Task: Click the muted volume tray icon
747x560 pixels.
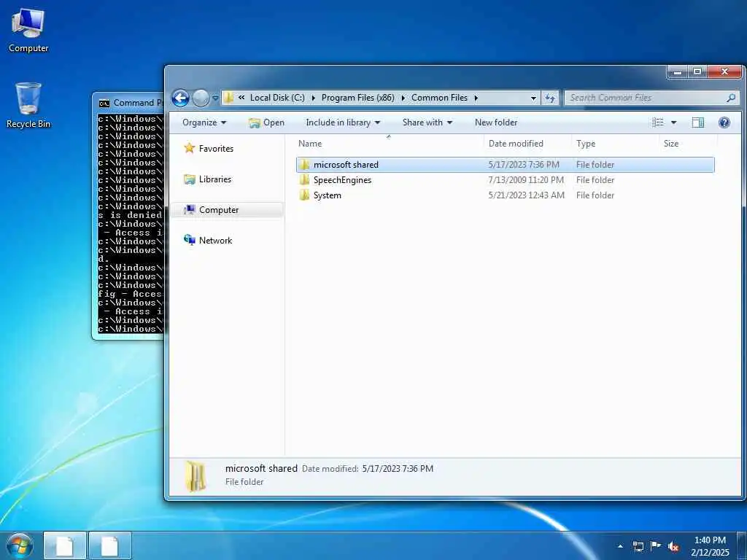Action: point(673,547)
